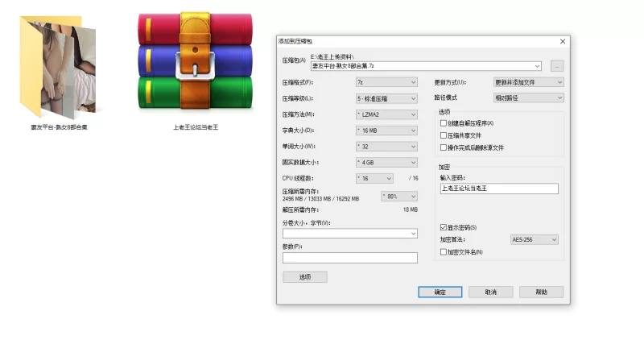Click the "/ 16" CPU thread total text

point(413,178)
